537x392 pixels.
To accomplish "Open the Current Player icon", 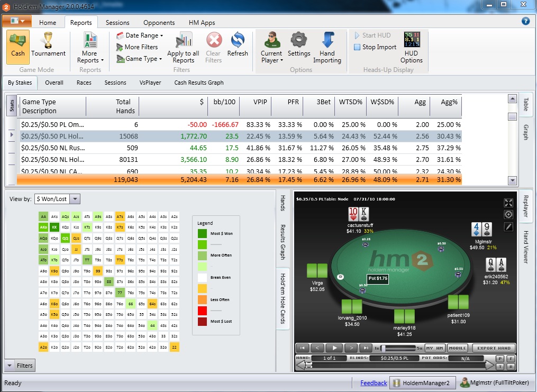I will [272, 40].
